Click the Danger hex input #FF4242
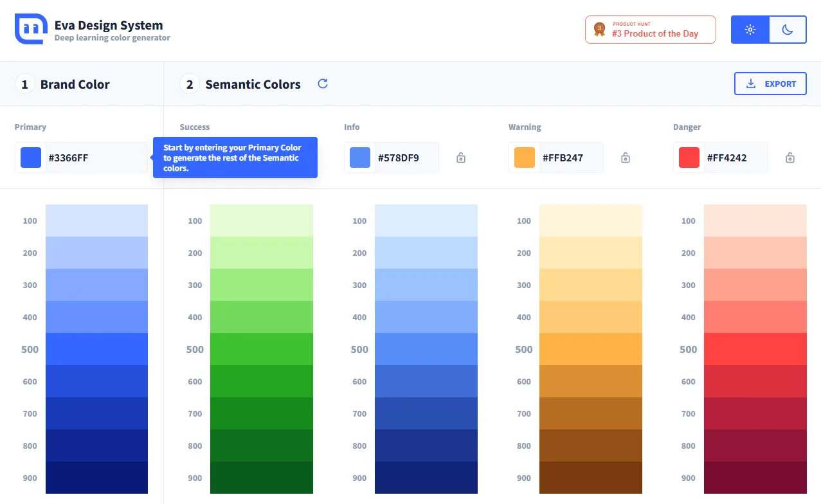The width and height of the screenshot is (821, 504). tap(735, 157)
